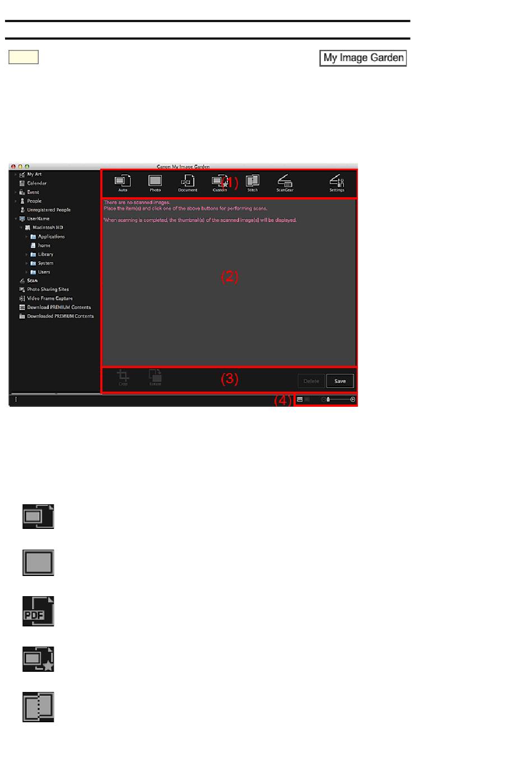This screenshot has height=762, width=532.
Task: Click the enlarged Photo scan icon below the window
Action: 38,563
